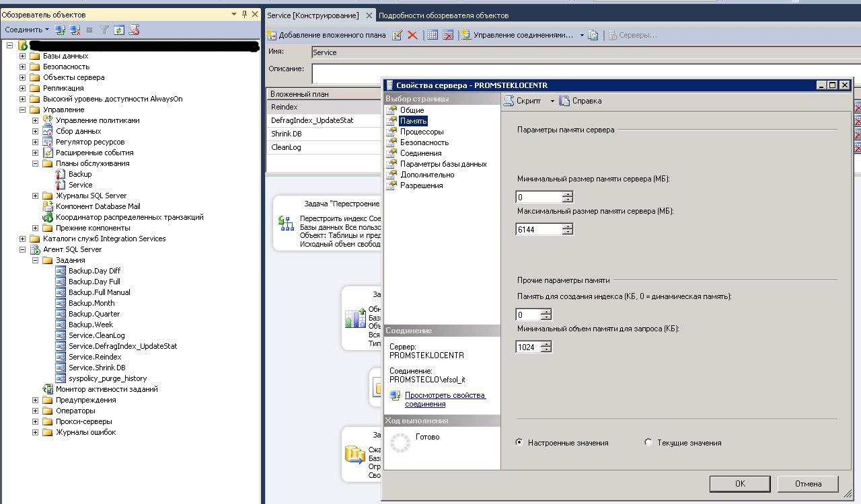Select the Процессоры page in server properties
This screenshot has width=861, height=504.
422,132
